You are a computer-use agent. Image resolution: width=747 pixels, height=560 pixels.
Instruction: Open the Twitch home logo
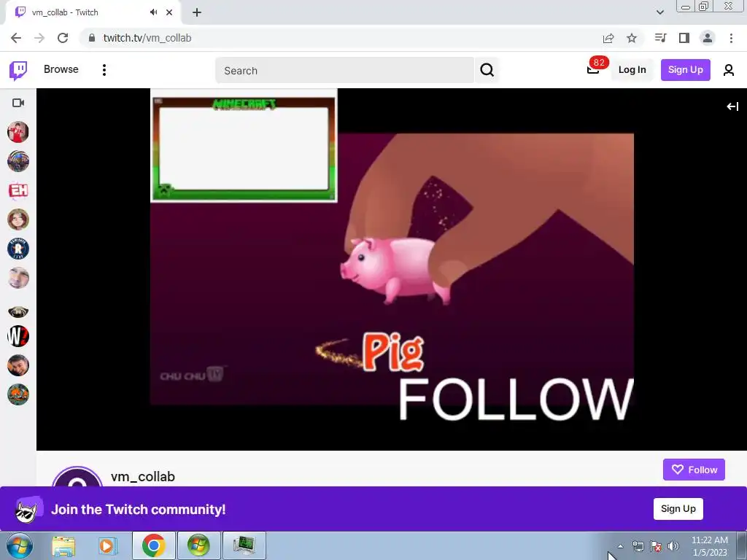[18, 71]
